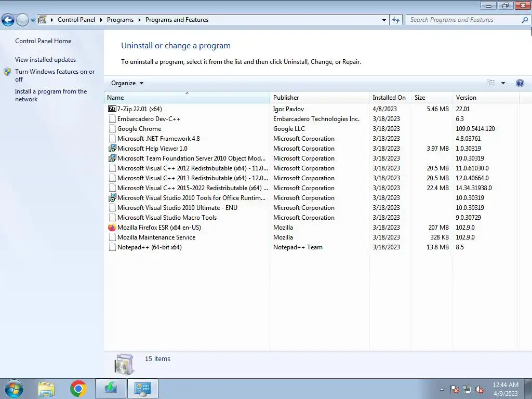This screenshot has height=399, width=532.
Task: Select Mozilla Maintenance Service entry
Action: pyautogui.click(x=156, y=237)
